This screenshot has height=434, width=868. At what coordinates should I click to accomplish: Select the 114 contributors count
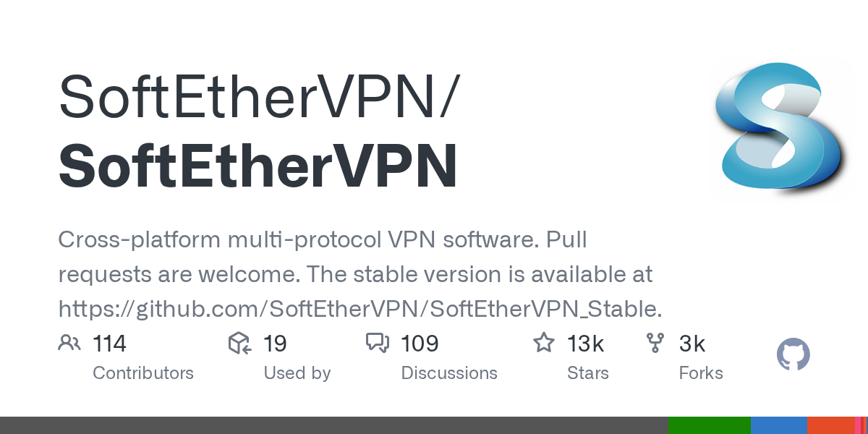point(109,344)
